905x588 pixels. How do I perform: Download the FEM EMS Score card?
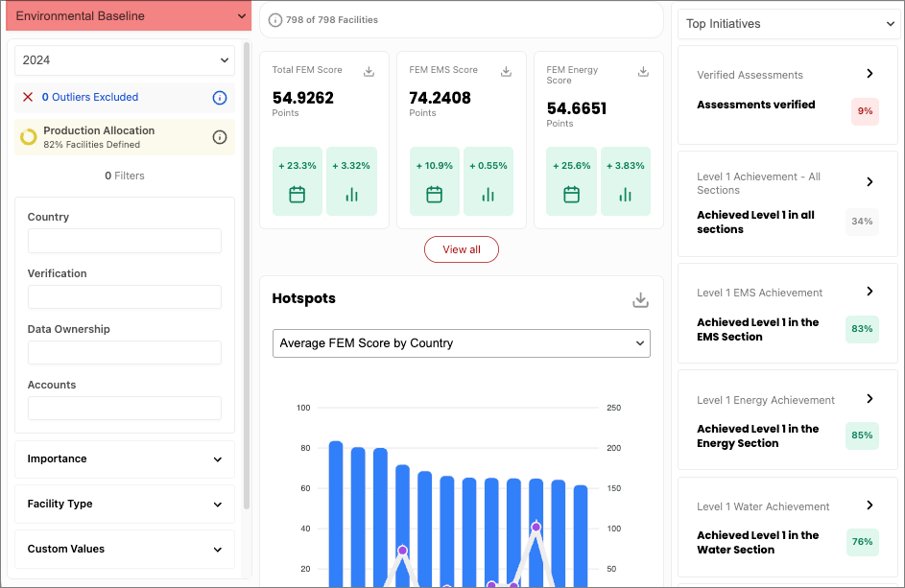[x=506, y=72]
